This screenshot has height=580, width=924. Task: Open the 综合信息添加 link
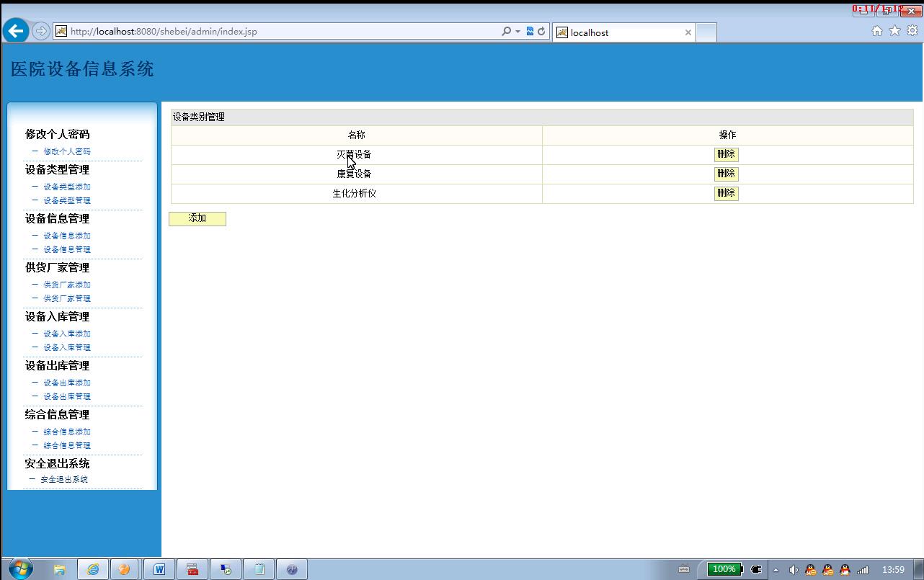67,432
